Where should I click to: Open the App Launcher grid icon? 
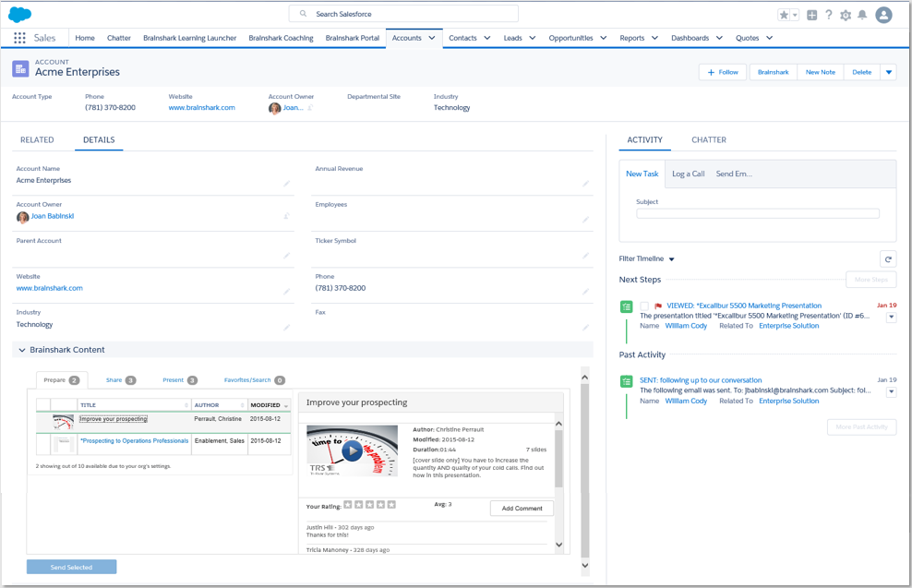pyautogui.click(x=19, y=38)
